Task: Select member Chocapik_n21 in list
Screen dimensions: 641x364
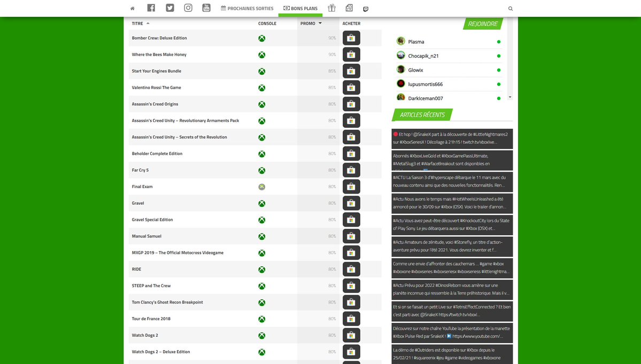Action: point(423,56)
